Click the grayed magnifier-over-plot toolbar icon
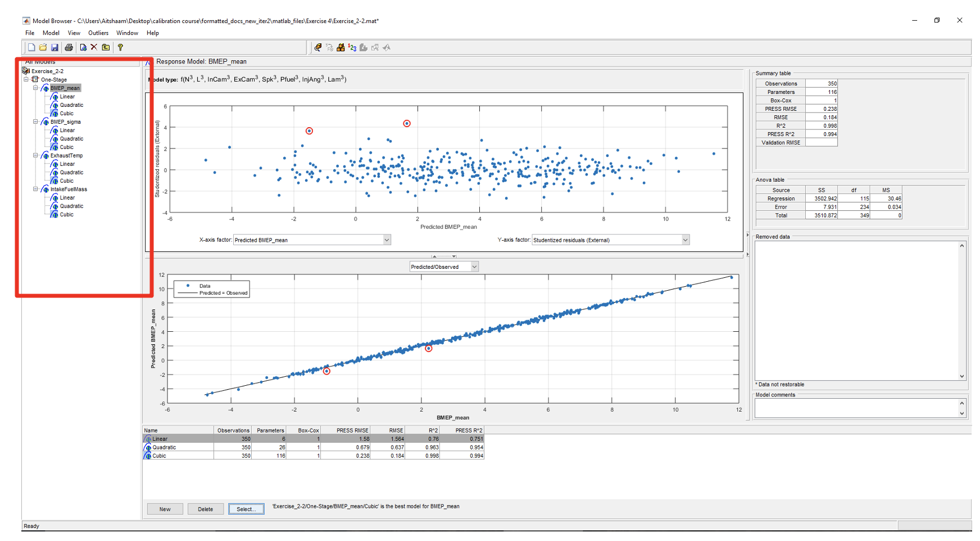 pyautogui.click(x=375, y=48)
